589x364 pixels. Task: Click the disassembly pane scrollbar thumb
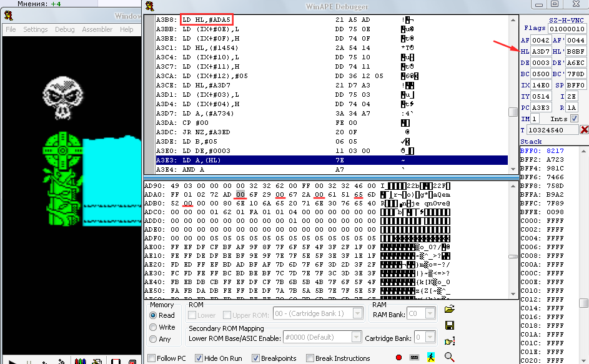[x=513, y=112]
